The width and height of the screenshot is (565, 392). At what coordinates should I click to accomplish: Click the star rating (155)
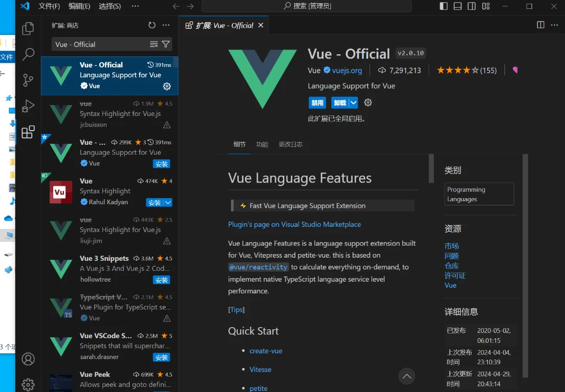(467, 70)
